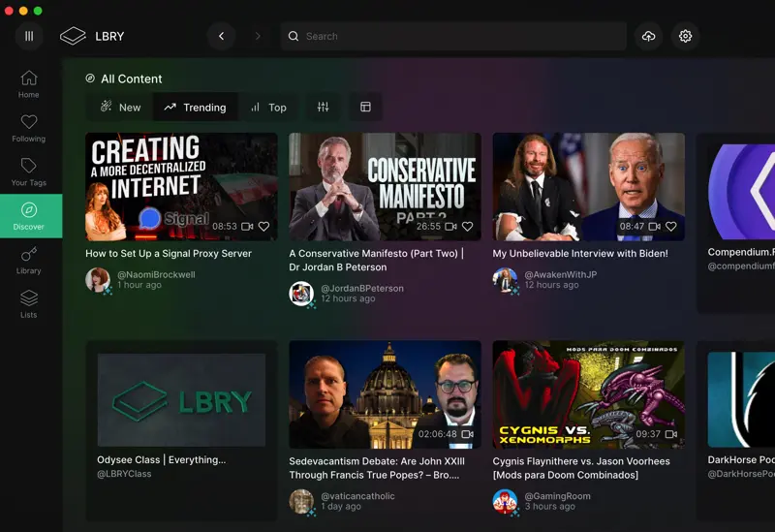Click the video icon beside 02:06:48
This screenshot has height=532, width=775.
(467, 434)
